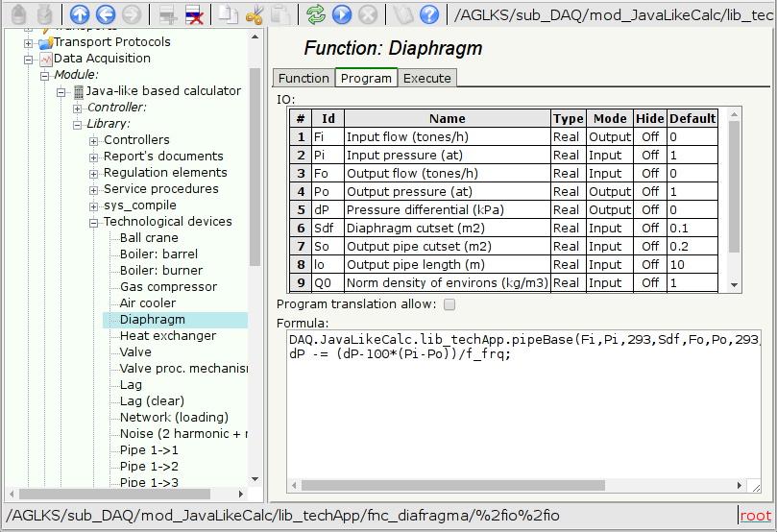Viewport: 777px width, 532px height.
Task: Click the scissors cut icon
Action: (255, 14)
